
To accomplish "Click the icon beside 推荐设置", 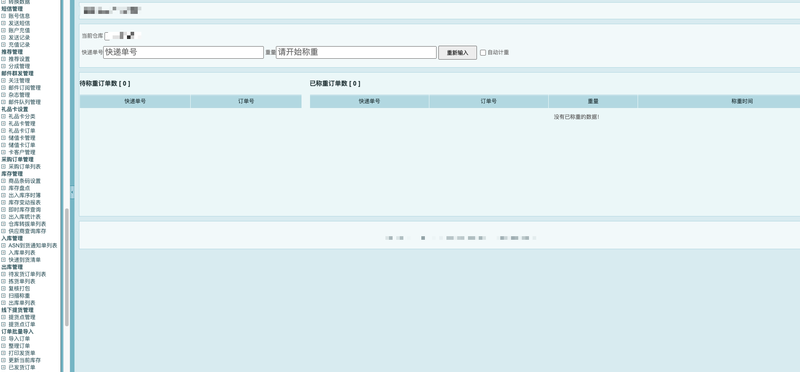I will click(x=4, y=59).
